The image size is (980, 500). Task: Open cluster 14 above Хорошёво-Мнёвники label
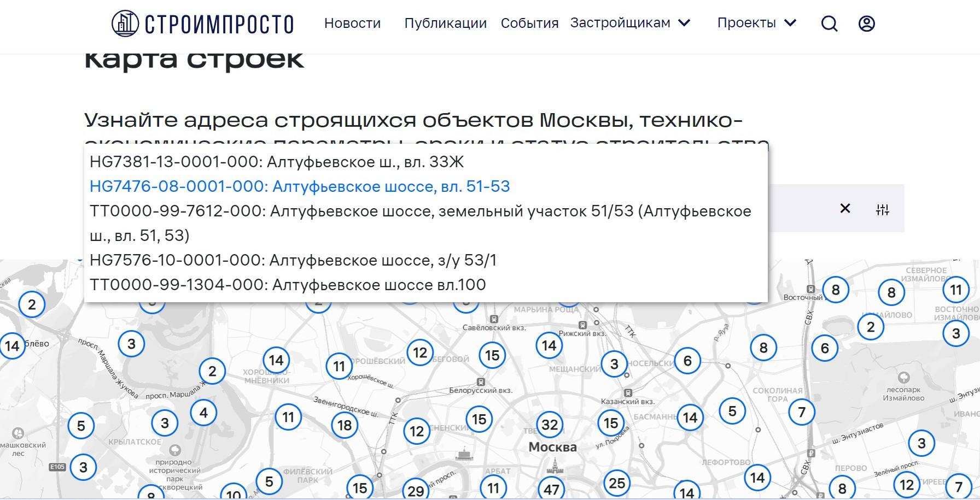[x=276, y=360]
